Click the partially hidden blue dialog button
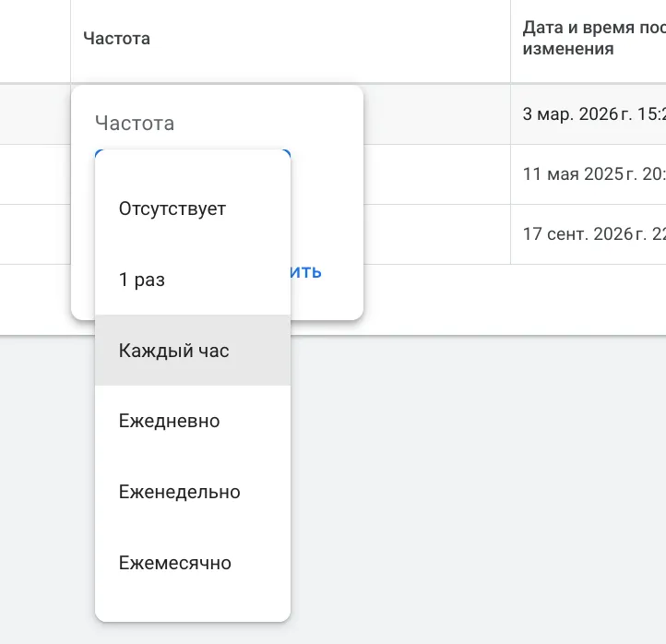 tap(306, 272)
